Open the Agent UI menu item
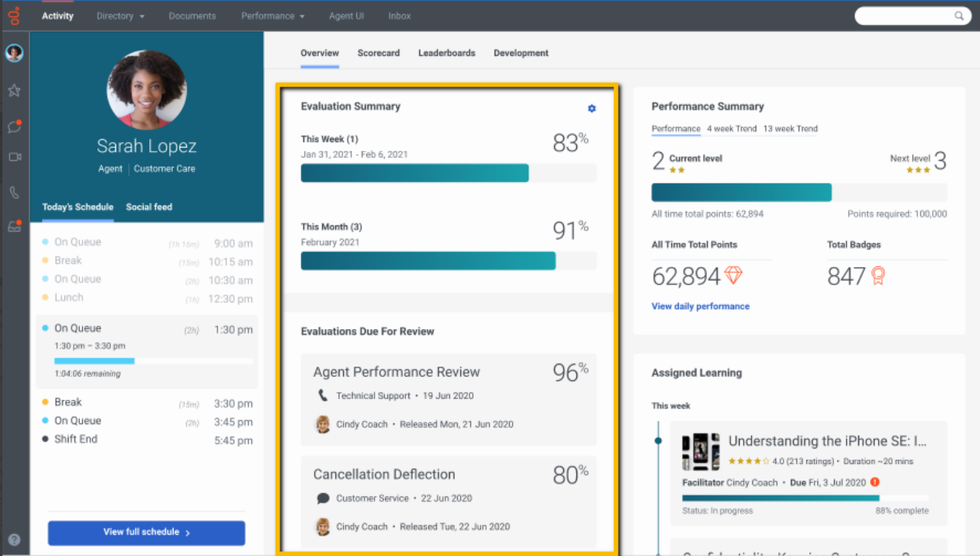 346,16
